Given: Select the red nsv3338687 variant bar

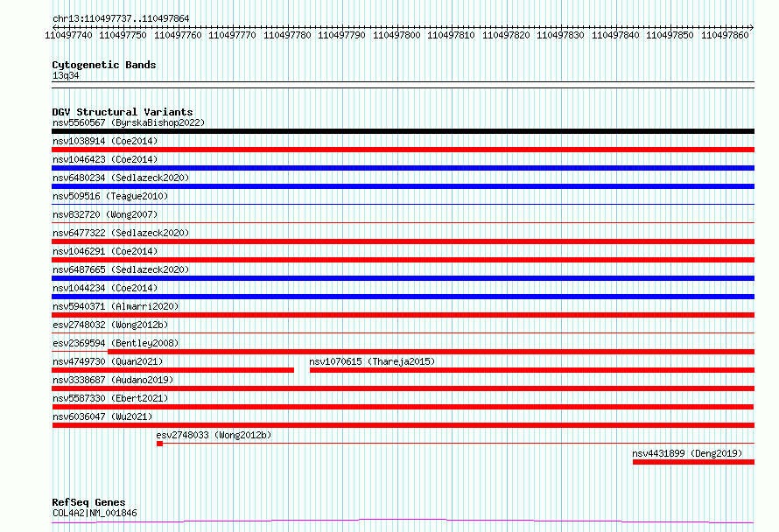Looking at the screenshot, I should coord(403,388).
